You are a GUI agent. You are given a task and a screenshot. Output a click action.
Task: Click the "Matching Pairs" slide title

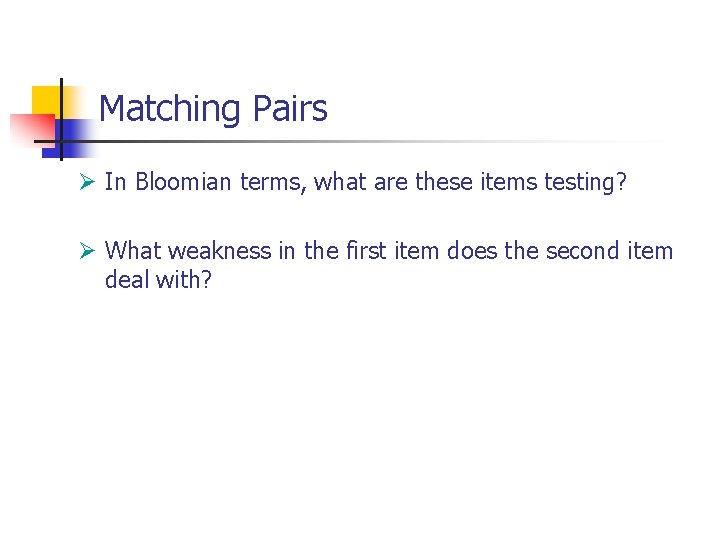(213, 108)
